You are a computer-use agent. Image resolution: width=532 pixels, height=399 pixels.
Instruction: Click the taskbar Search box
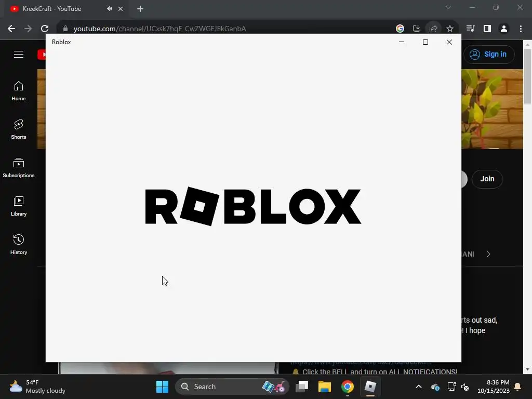point(232,387)
